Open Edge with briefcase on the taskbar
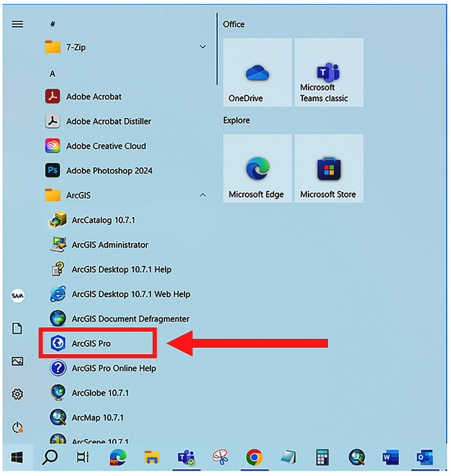 click(x=117, y=457)
